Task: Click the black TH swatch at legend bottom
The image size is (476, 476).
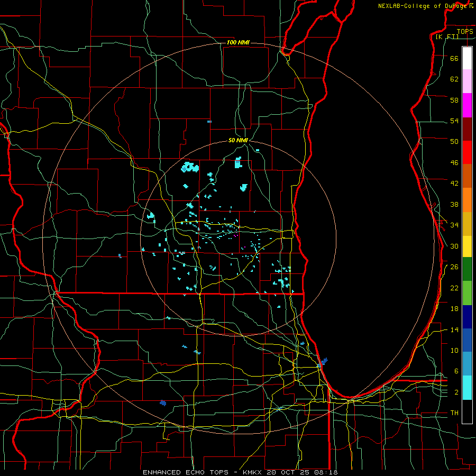Action: pyautogui.click(x=467, y=411)
